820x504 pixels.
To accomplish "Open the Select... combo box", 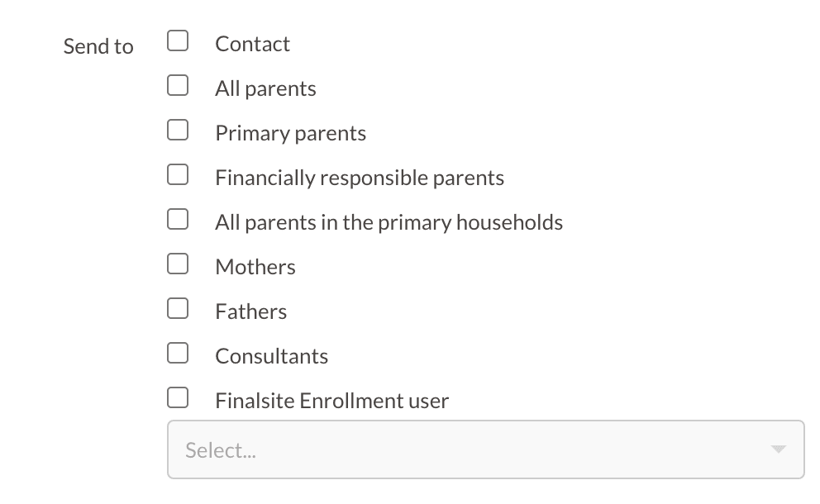I will tap(463, 449).
